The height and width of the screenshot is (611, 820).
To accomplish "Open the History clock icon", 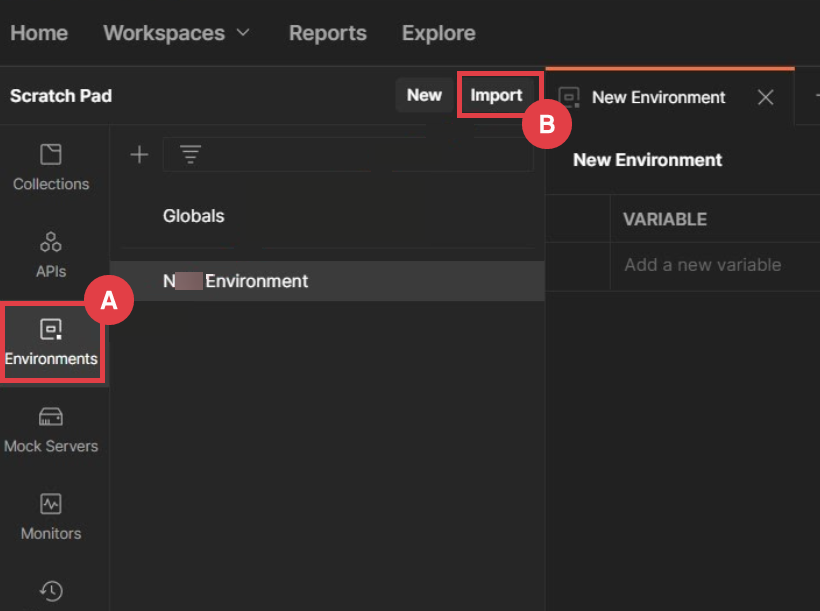I will pyautogui.click(x=51, y=591).
